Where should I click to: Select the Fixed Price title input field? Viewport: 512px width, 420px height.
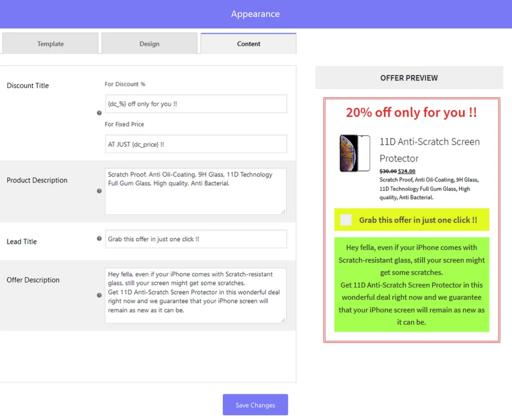[195, 144]
